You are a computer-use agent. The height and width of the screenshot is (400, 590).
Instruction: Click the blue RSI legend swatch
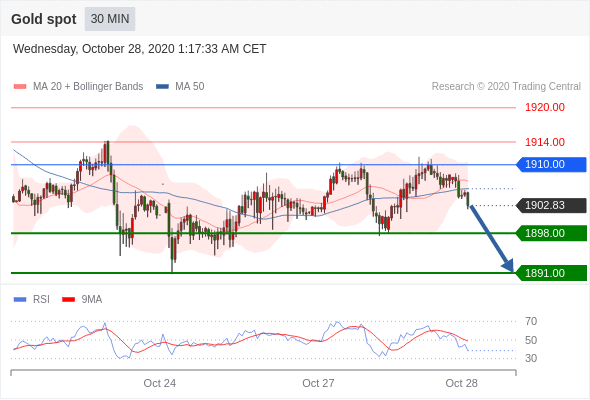click(x=20, y=300)
